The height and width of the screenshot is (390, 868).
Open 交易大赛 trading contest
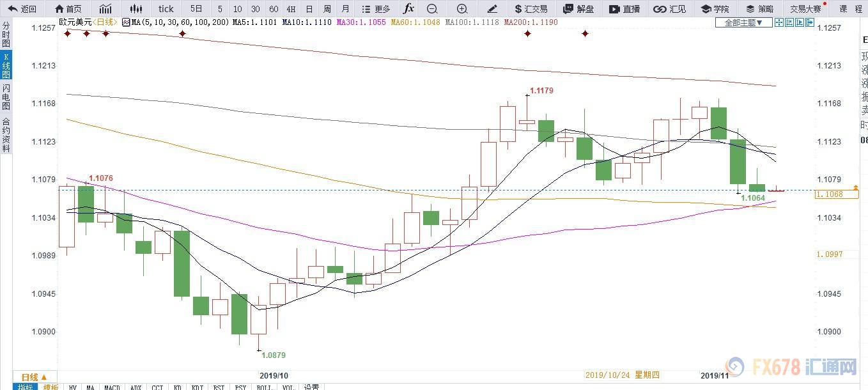pyautogui.click(x=805, y=9)
